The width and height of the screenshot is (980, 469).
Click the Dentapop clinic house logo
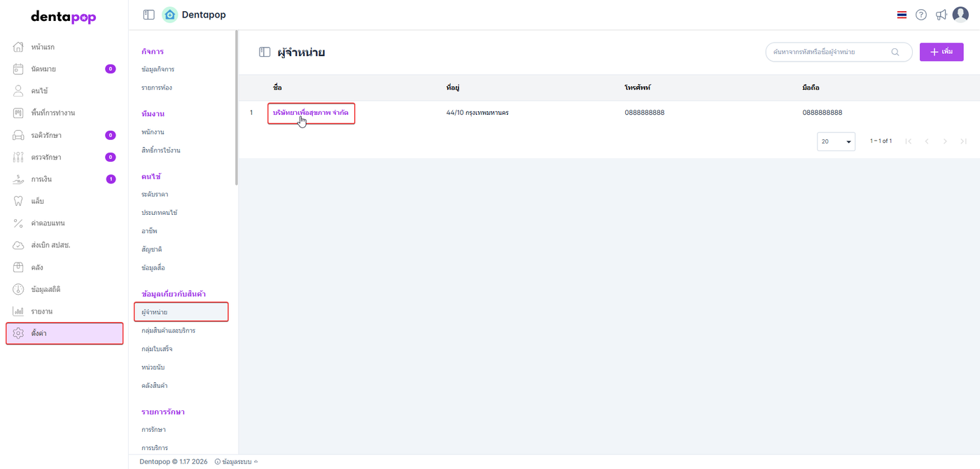pos(169,15)
